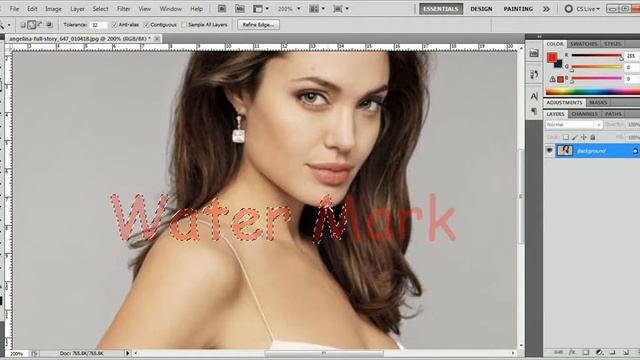This screenshot has height=360, width=640.
Task: Click the Background layer thumbnail
Action: pos(565,151)
